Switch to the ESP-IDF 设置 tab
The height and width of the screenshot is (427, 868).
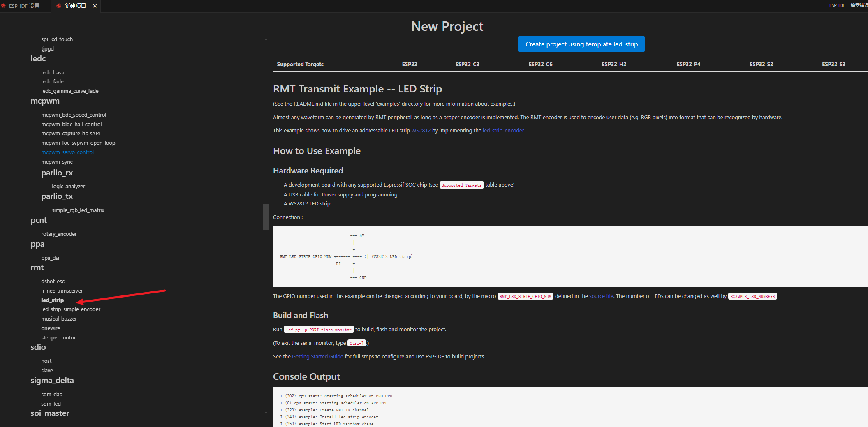[24, 6]
